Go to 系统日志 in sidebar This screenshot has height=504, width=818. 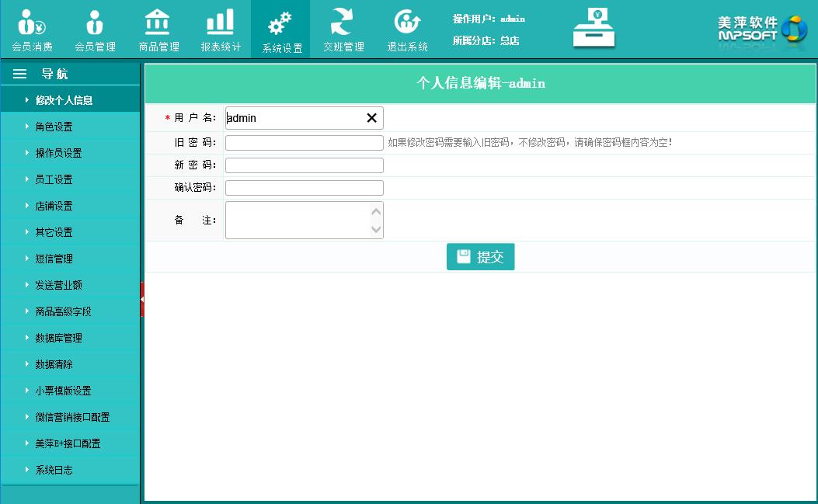pyautogui.click(x=54, y=470)
